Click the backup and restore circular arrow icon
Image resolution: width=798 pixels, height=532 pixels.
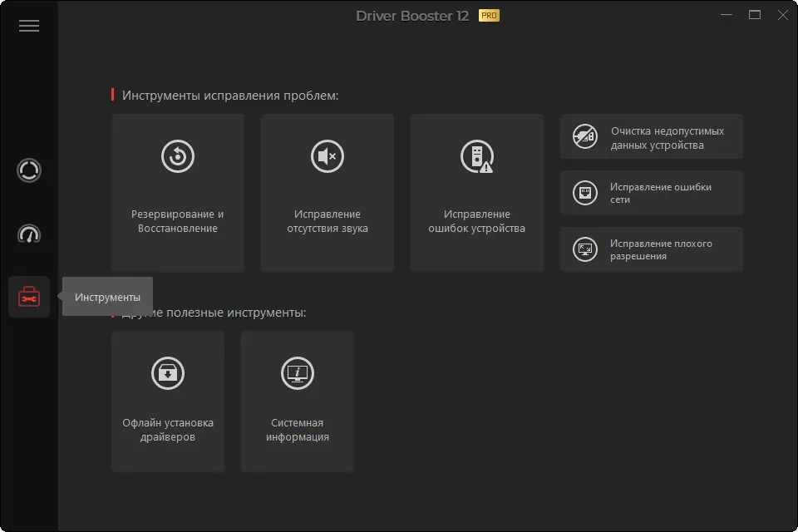coord(178,155)
